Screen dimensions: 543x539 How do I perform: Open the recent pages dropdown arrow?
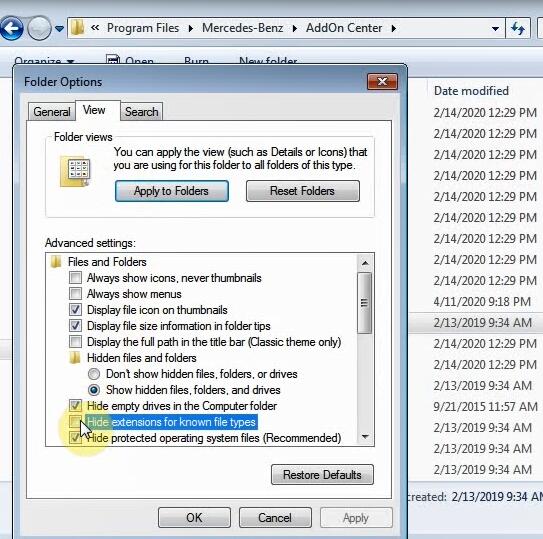[x=60, y=28]
